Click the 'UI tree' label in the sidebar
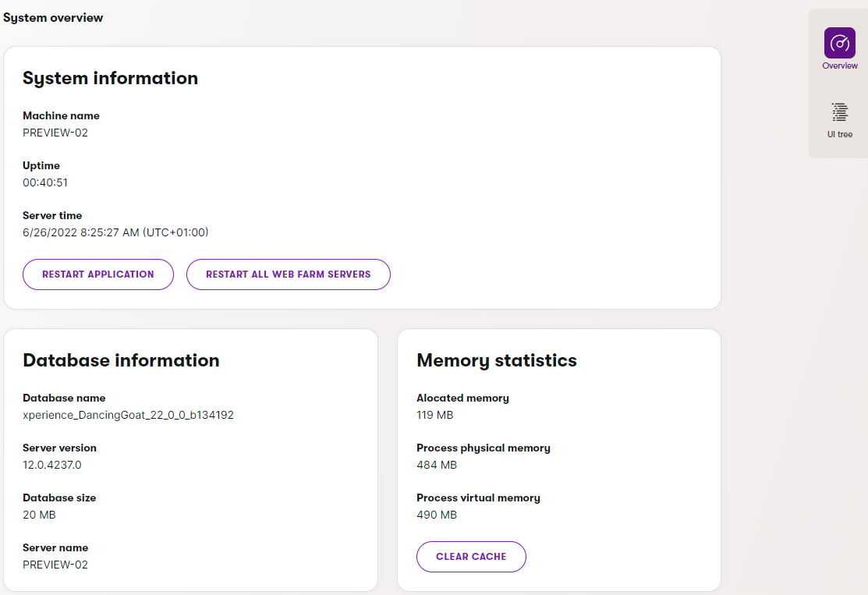Viewport: 868px width, 595px height. click(x=839, y=135)
